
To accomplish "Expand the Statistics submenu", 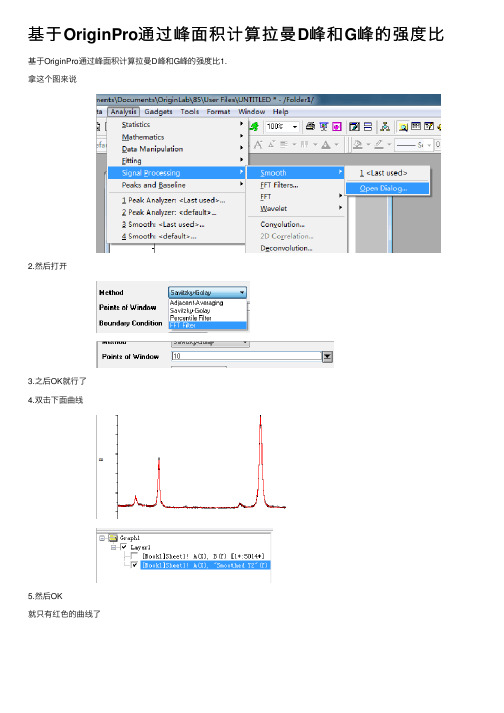I will 176,124.
